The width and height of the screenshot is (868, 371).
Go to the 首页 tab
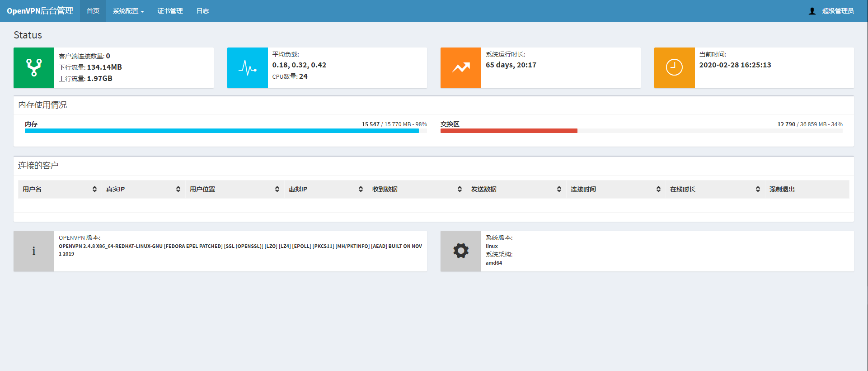coord(93,11)
